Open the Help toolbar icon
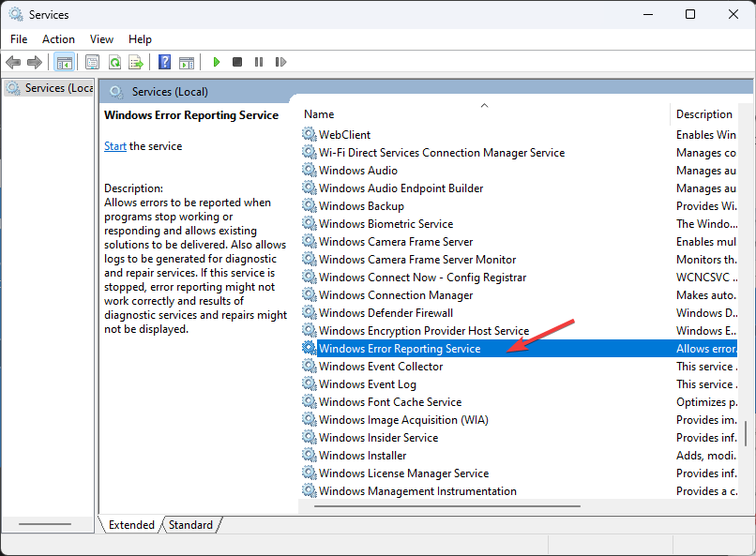The image size is (756, 556). point(164,62)
